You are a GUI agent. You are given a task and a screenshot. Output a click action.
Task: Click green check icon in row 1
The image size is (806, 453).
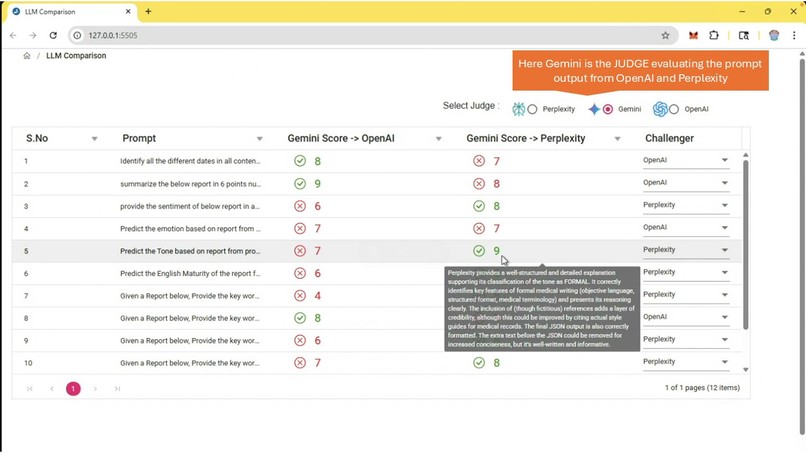pos(300,161)
